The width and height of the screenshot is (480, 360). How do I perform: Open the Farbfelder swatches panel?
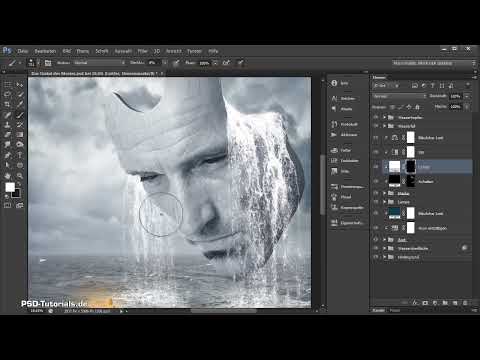click(345, 161)
